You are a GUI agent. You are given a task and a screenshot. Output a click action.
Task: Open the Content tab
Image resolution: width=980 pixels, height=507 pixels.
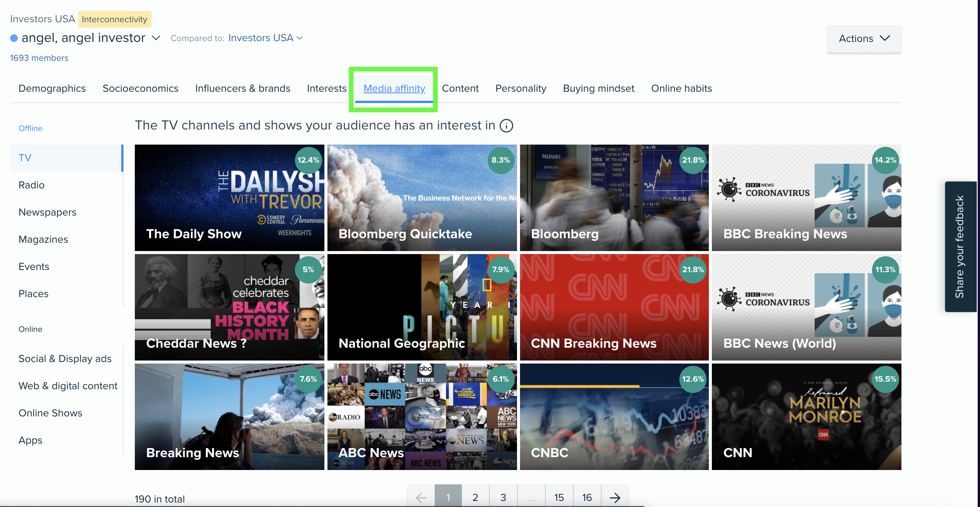tap(460, 88)
